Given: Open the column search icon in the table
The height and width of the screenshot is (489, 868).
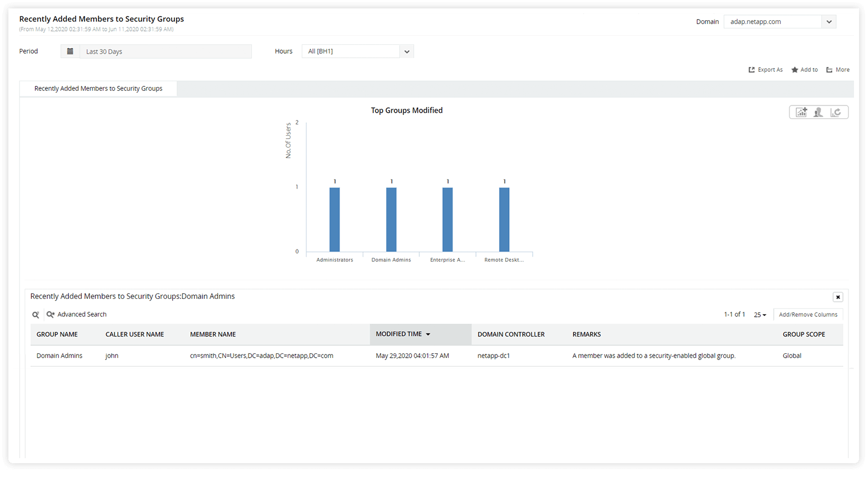Looking at the screenshot, I should click(35, 315).
